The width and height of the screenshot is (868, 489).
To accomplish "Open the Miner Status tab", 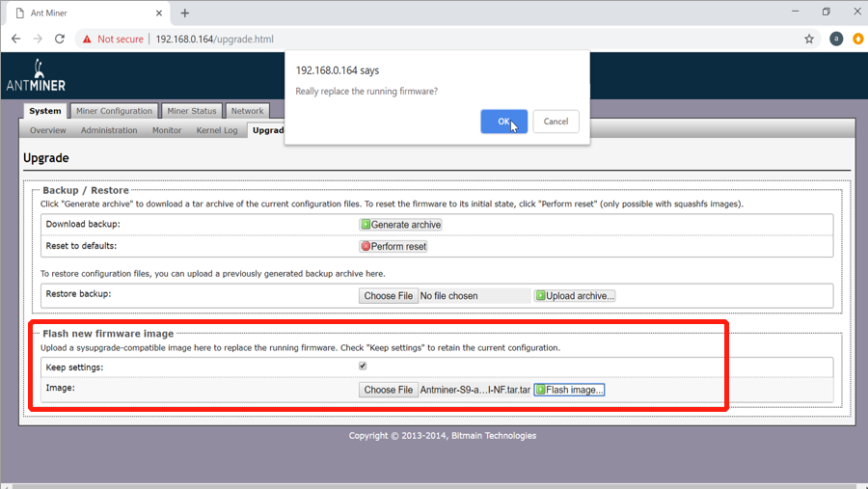I will click(x=191, y=111).
